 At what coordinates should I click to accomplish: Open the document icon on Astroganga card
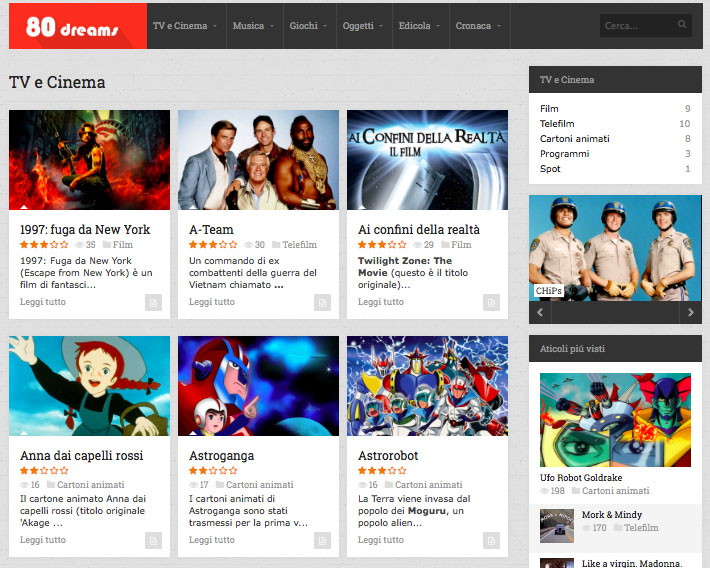click(x=322, y=540)
